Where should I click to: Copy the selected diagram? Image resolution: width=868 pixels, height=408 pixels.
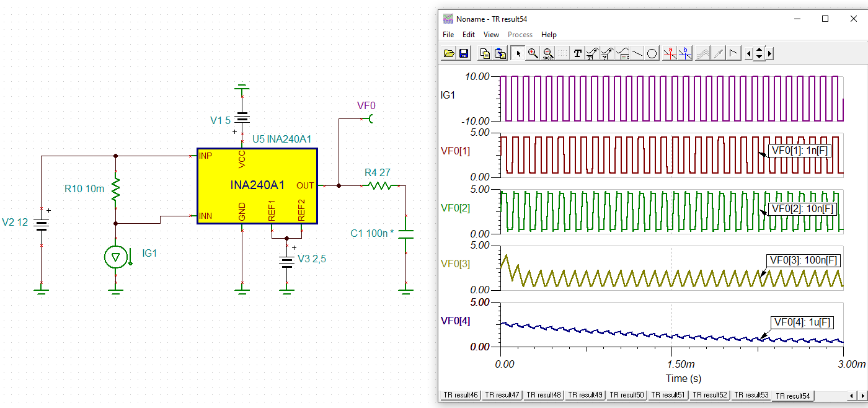[484, 53]
